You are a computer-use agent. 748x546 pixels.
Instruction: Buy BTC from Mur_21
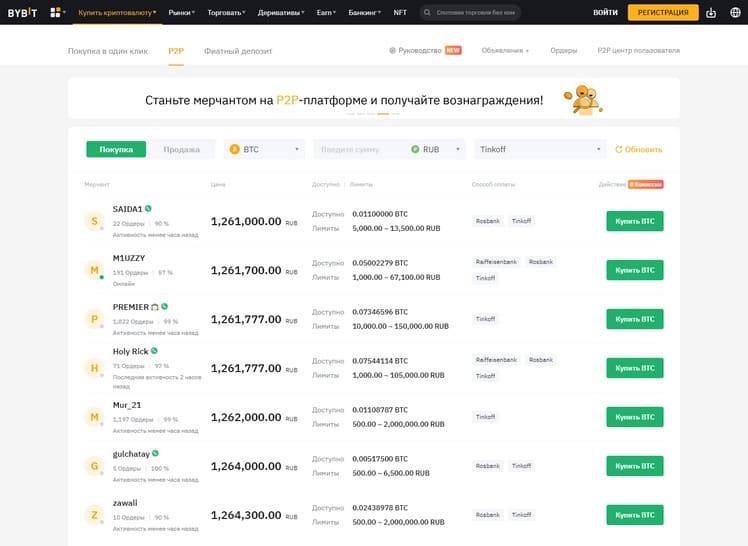click(x=634, y=417)
